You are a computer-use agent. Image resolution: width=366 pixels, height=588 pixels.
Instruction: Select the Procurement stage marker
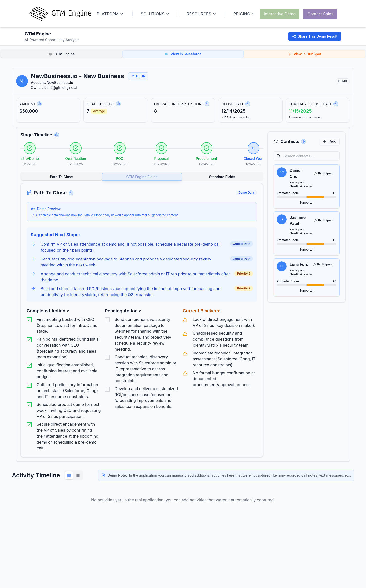pyautogui.click(x=206, y=148)
